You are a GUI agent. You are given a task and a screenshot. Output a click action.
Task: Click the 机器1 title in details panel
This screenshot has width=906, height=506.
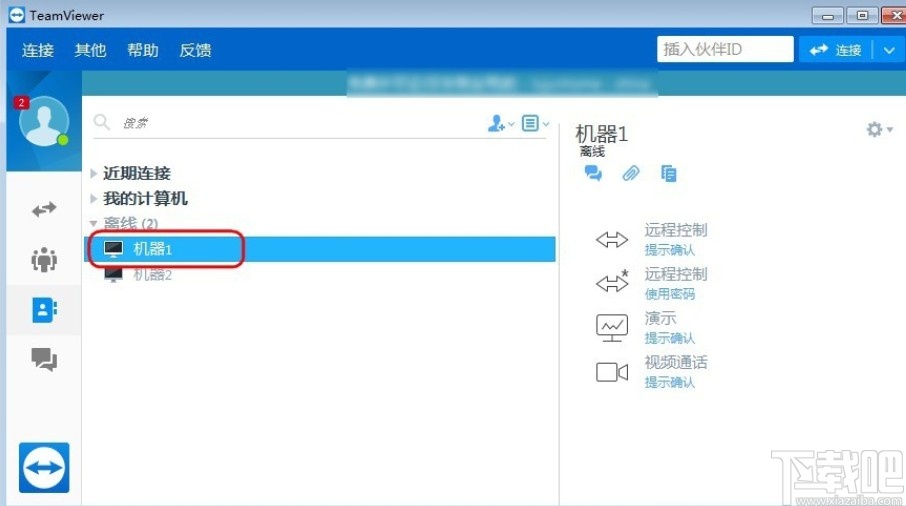point(601,134)
